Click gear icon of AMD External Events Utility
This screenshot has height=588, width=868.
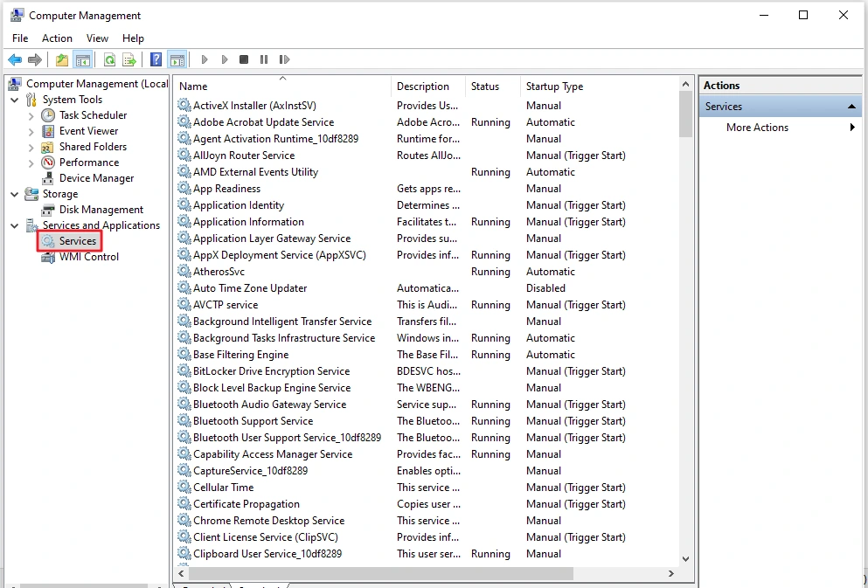pyautogui.click(x=184, y=171)
